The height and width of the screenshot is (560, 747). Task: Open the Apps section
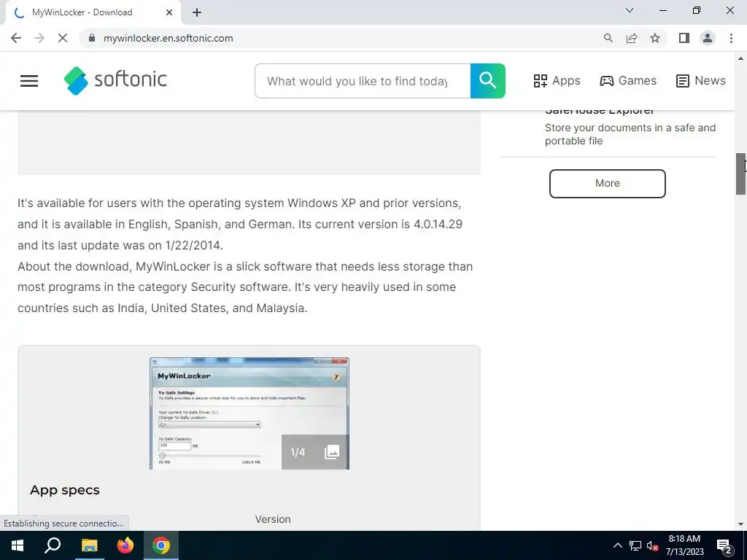pos(557,80)
